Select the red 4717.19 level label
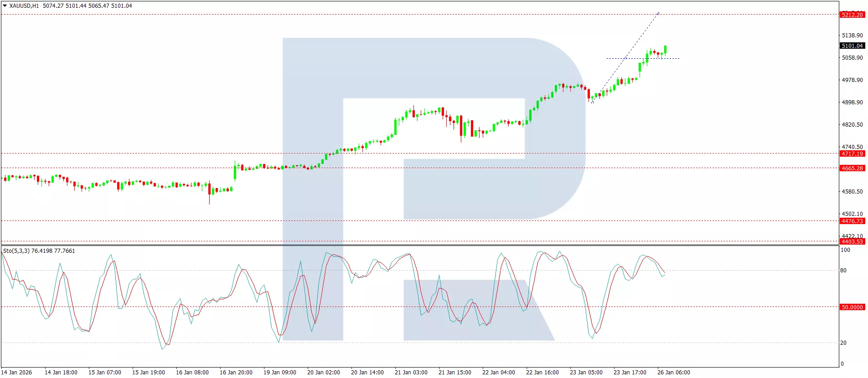868x378 pixels. (852, 153)
